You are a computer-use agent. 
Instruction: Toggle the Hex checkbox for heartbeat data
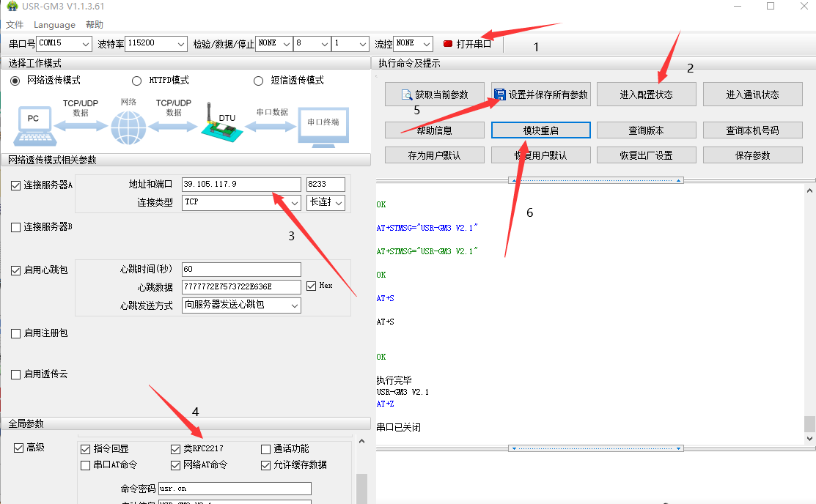click(x=312, y=286)
